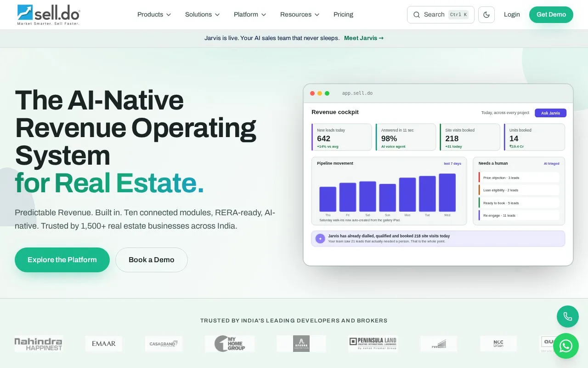Select the Units booked card
The height and width of the screenshot is (368, 588).
[x=534, y=137]
